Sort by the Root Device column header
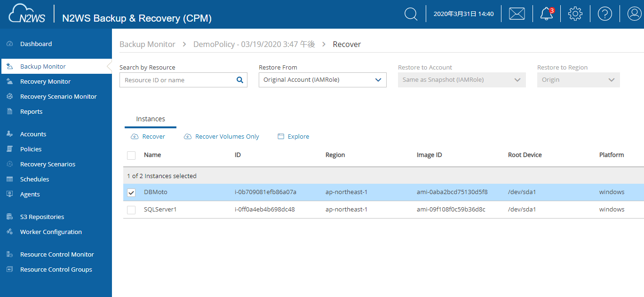 click(525, 155)
